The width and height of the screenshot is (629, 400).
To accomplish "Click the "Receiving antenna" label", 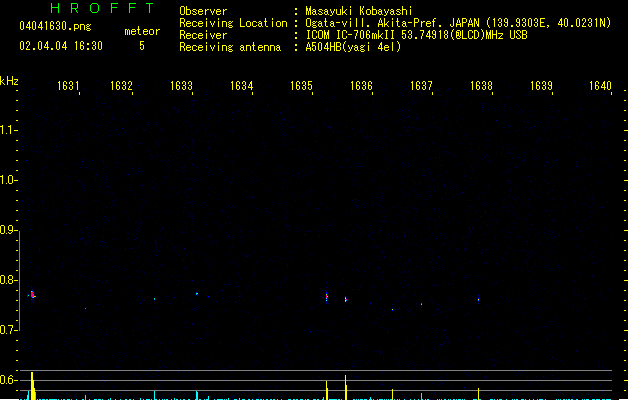I will pyautogui.click(x=230, y=47).
